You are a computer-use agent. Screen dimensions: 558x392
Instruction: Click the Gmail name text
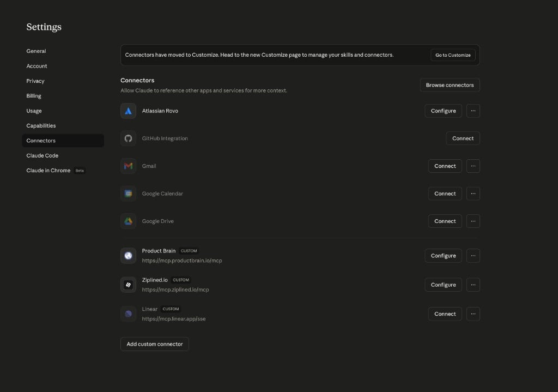tap(149, 166)
